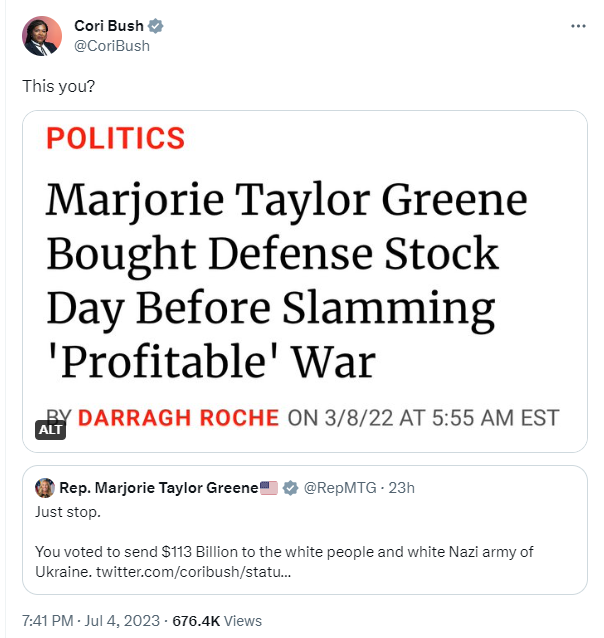Viewport: 604px width, 638px height.
Task: Click the ALT badge on the image
Action: pyautogui.click(x=49, y=431)
